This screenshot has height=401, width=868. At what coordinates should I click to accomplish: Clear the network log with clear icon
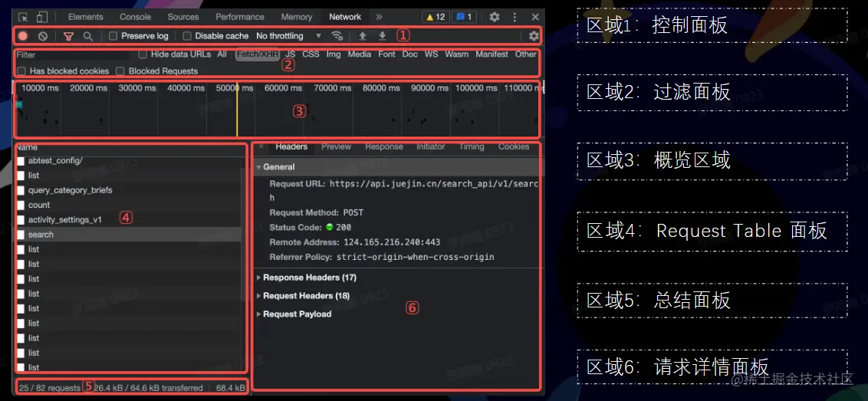tap(43, 36)
